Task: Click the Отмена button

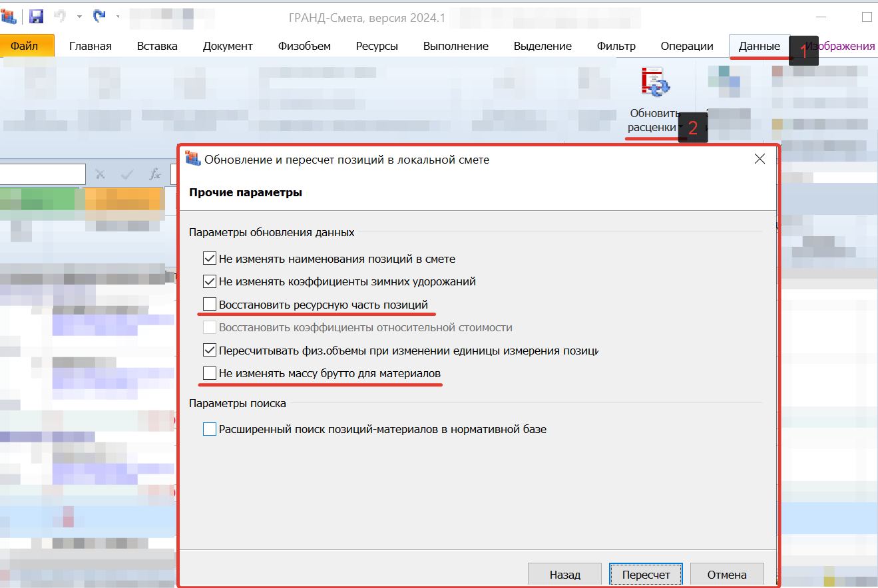Action: [x=727, y=575]
